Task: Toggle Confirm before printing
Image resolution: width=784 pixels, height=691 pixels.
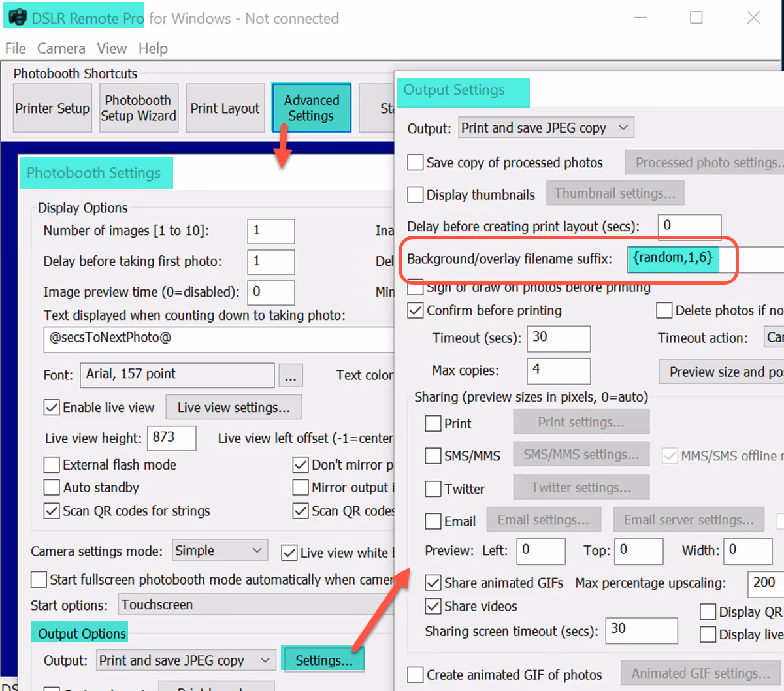Action: [x=416, y=311]
